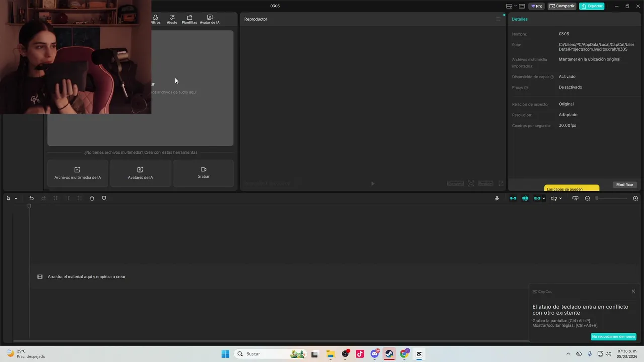
Task: Click No recordarme de nuevo
Action: click(x=613, y=337)
